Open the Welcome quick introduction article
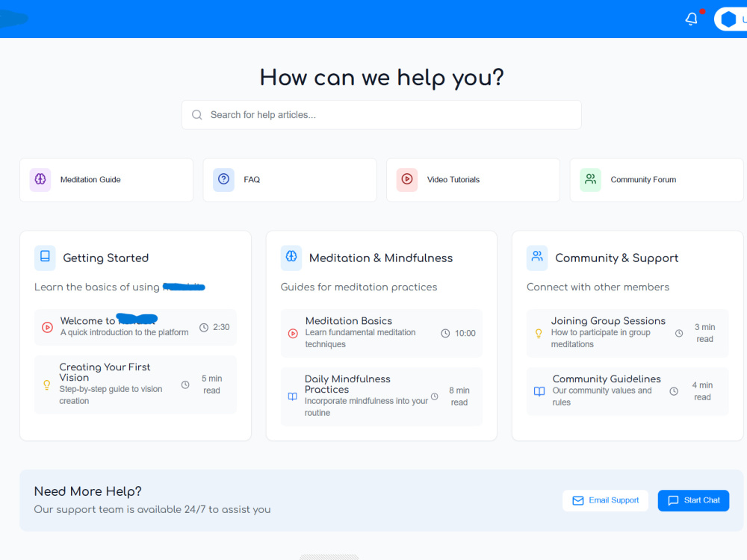Image resolution: width=747 pixels, height=560 pixels. [x=135, y=327]
